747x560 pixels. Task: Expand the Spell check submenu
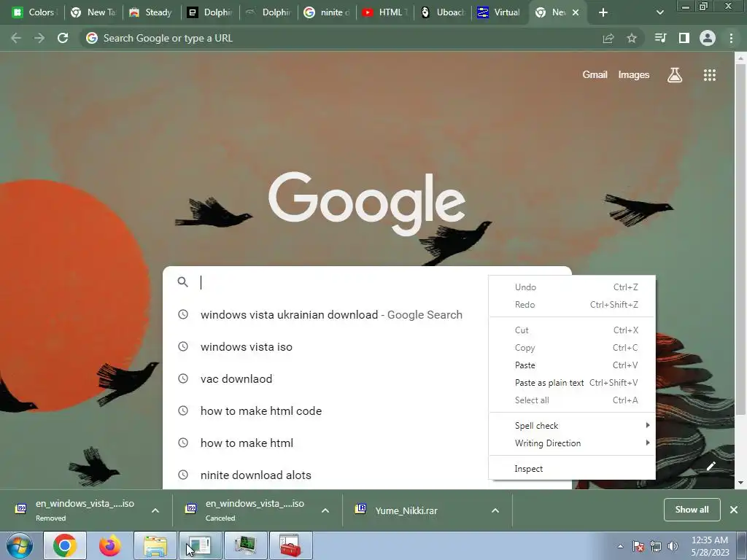coord(572,426)
